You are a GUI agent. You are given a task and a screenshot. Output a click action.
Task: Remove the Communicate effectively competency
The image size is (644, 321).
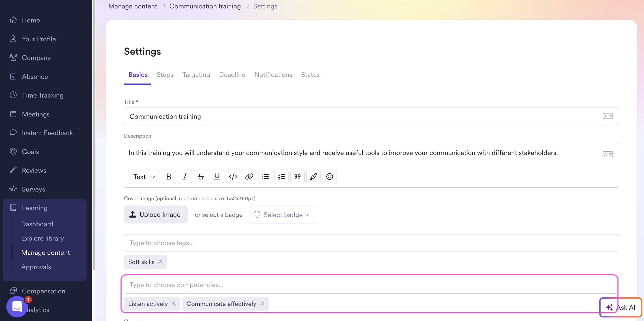point(262,304)
